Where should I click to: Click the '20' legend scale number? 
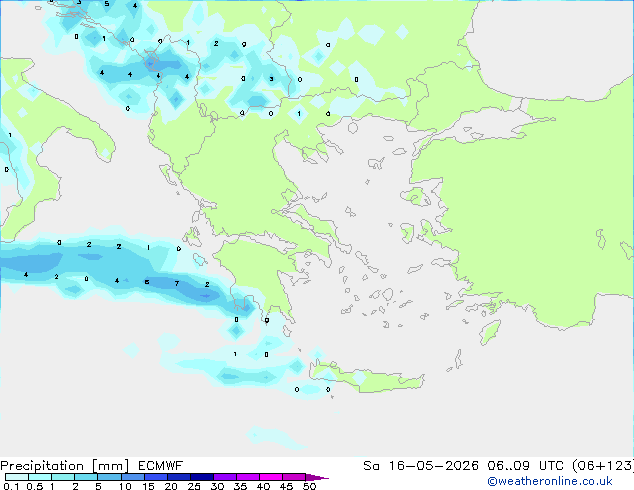171,486
